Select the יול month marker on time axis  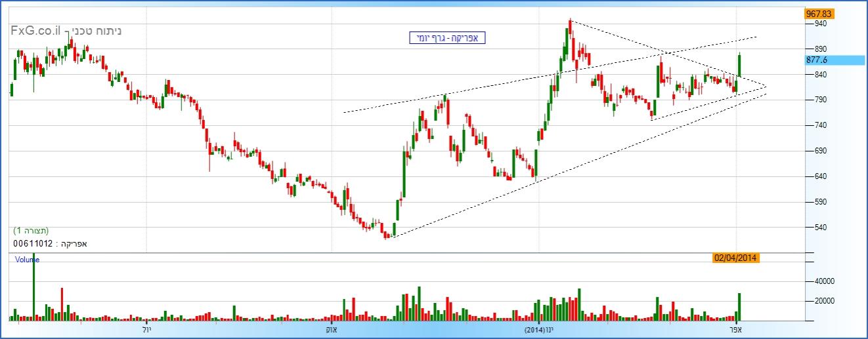coord(146,330)
